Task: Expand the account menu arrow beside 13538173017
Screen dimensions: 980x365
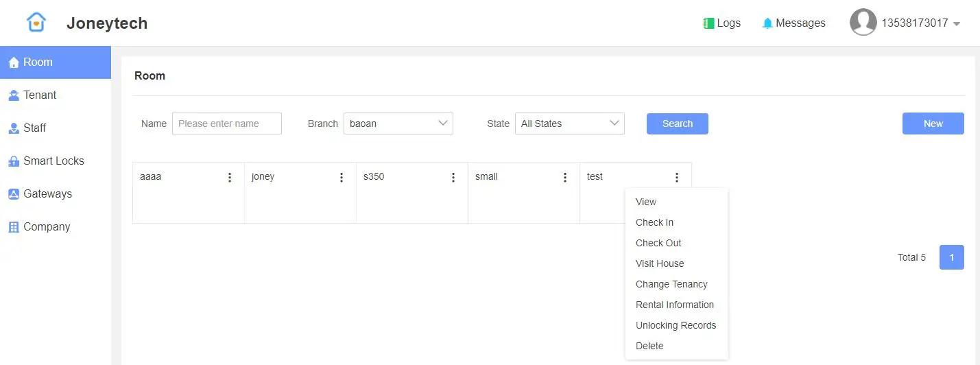Action: click(957, 24)
